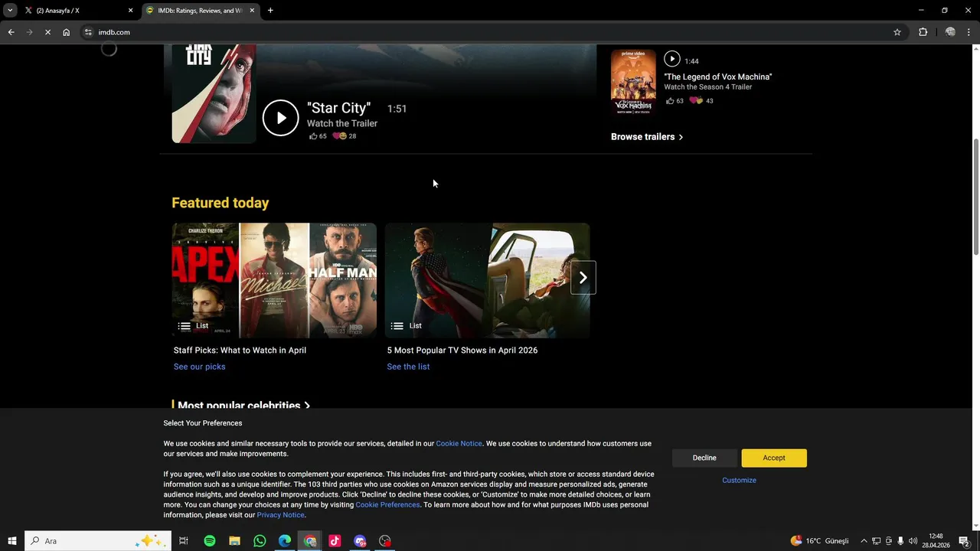Customize cookie preferences
The width and height of the screenshot is (980, 551).
tap(739, 481)
